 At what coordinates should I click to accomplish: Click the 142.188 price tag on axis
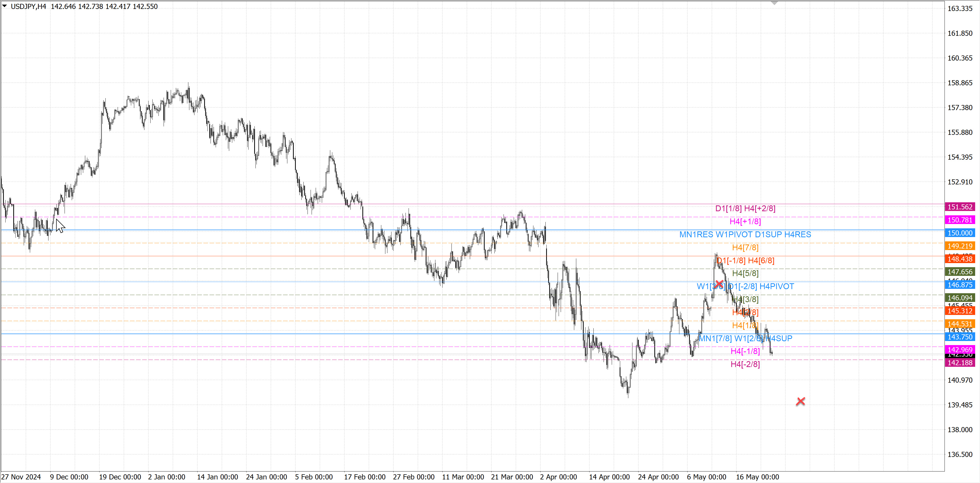click(960, 363)
